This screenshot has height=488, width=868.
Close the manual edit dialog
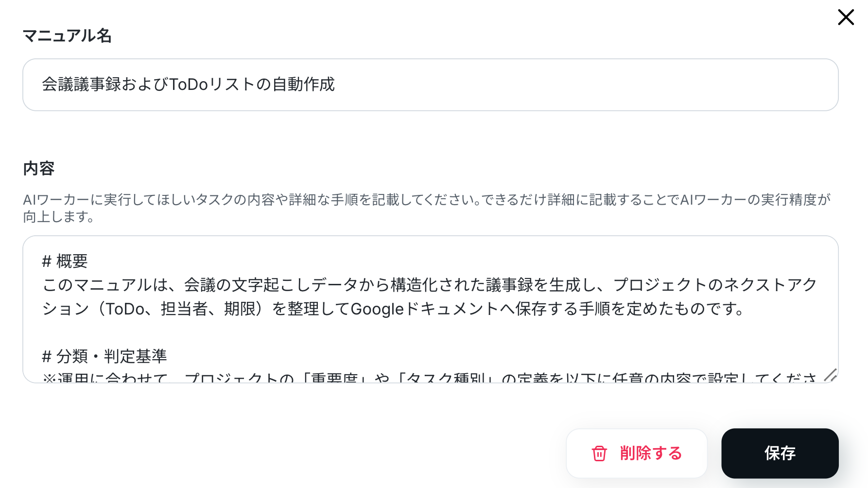[x=846, y=17]
